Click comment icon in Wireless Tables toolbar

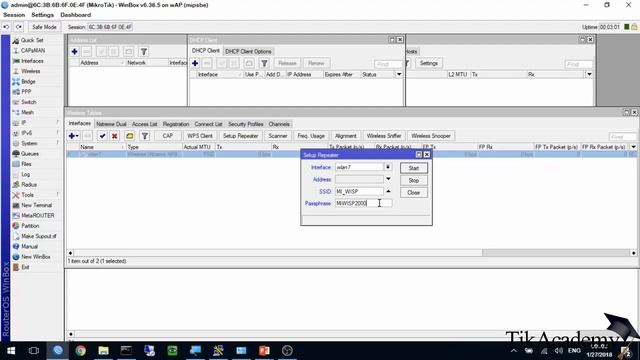tap(129, 136)
